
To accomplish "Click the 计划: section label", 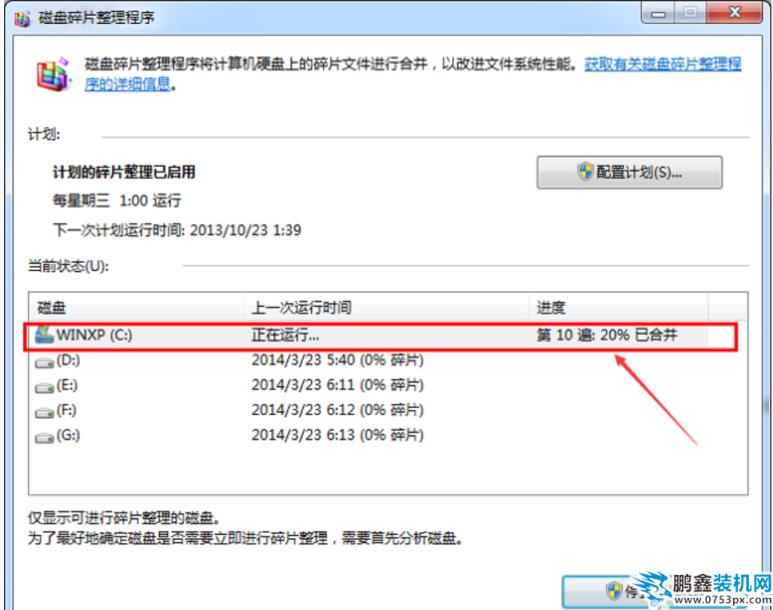I will pos(44,135).
